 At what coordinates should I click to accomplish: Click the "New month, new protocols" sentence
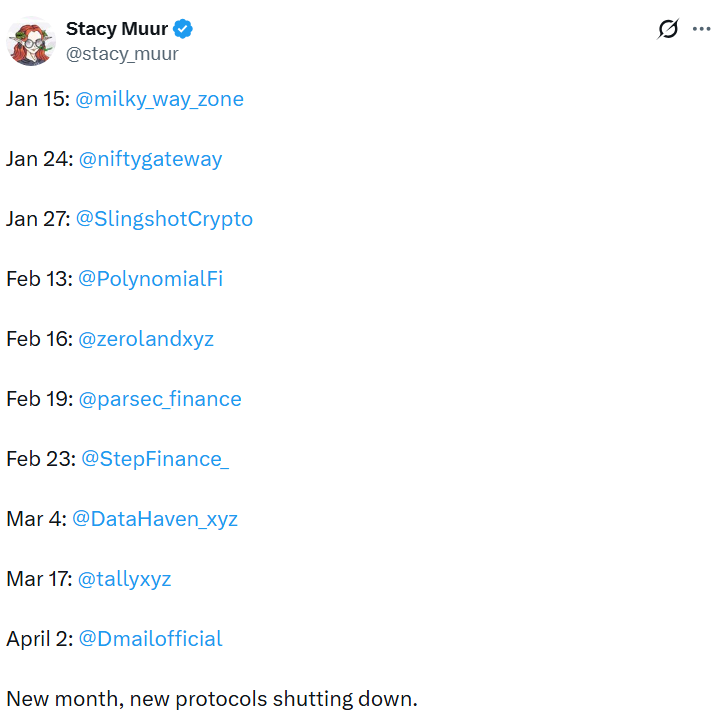(211, 699)
